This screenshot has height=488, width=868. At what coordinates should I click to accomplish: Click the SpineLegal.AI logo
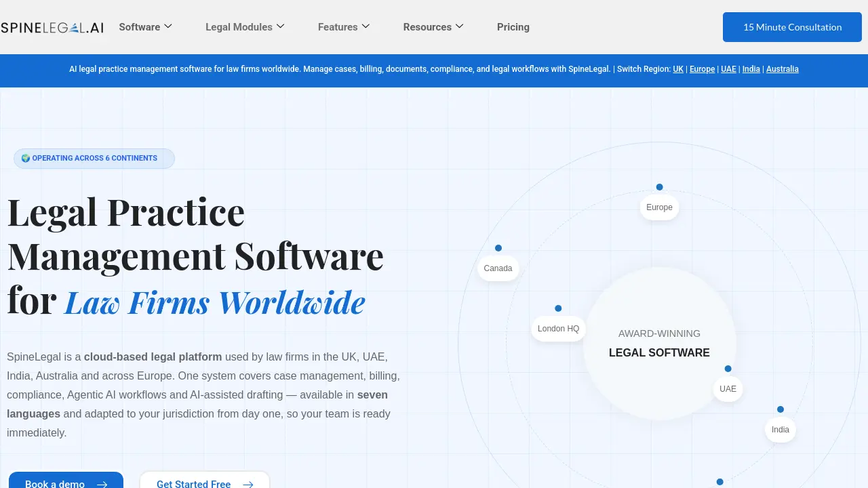[52, 27]
